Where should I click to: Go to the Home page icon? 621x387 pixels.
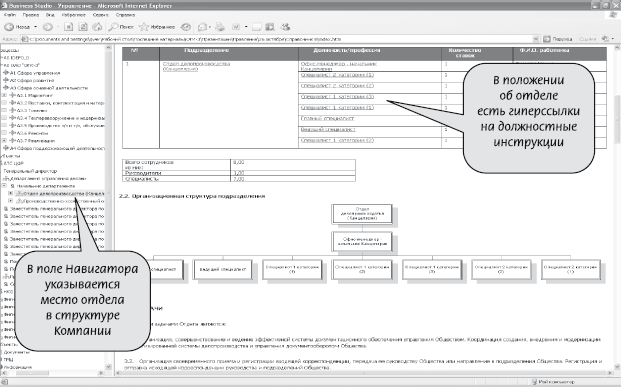[x=97, y=27]
